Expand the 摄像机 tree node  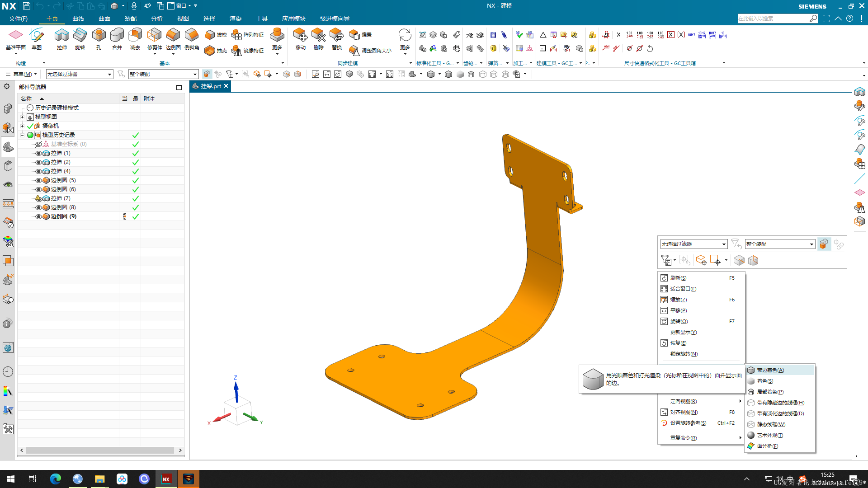22,126
